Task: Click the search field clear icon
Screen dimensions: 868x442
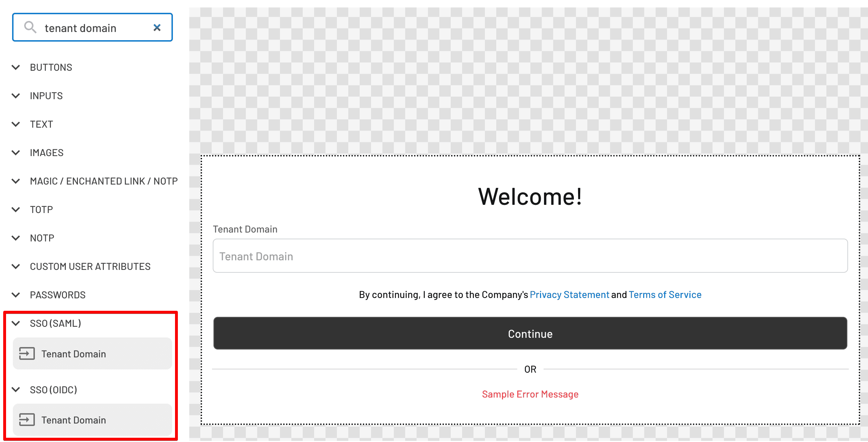Action: [x=157, y=27]
